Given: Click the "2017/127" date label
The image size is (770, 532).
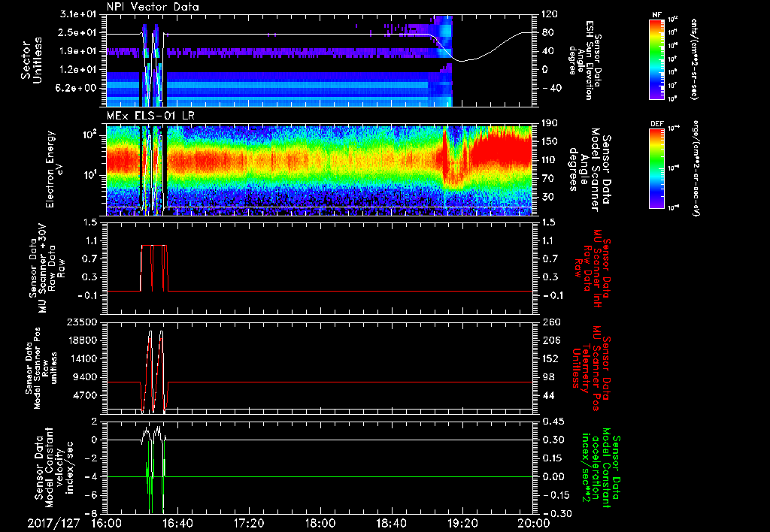Looking at the screenshot, I should (53, 523).
